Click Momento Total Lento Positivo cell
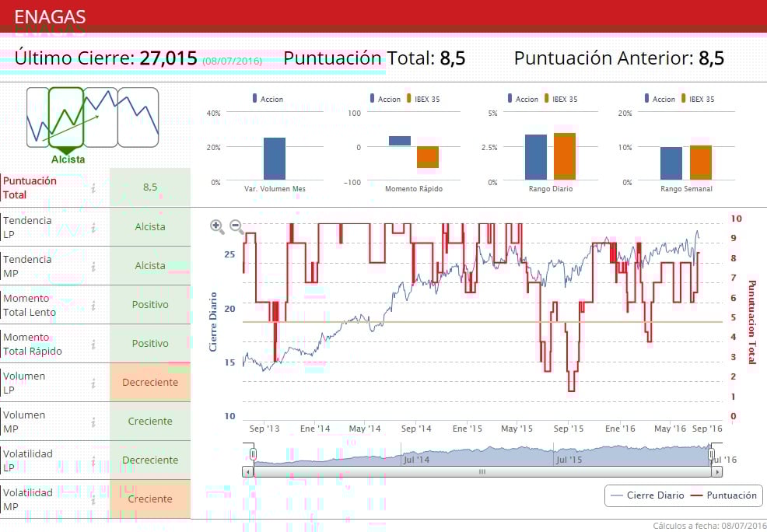Image resolution: width=767 pixels, height=532 pixels. 150,305
